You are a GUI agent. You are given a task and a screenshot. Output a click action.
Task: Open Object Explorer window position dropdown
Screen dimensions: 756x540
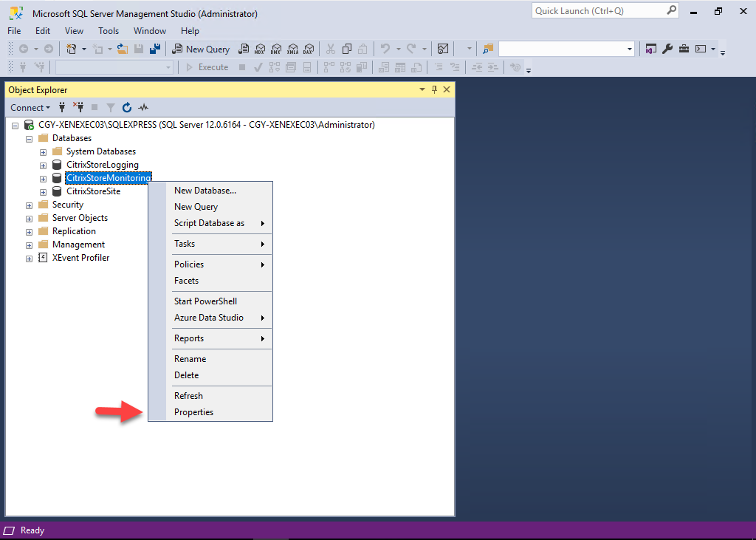point(422,89)
